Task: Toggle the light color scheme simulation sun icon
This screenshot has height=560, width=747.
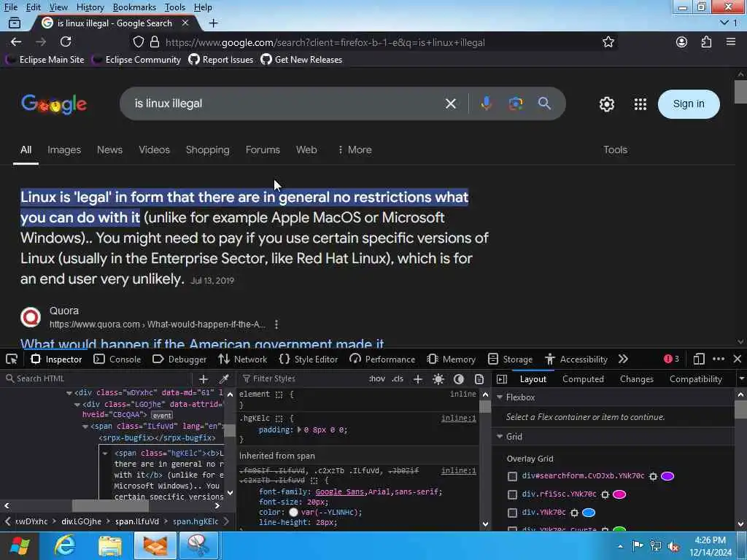Action: coord(438,379)
